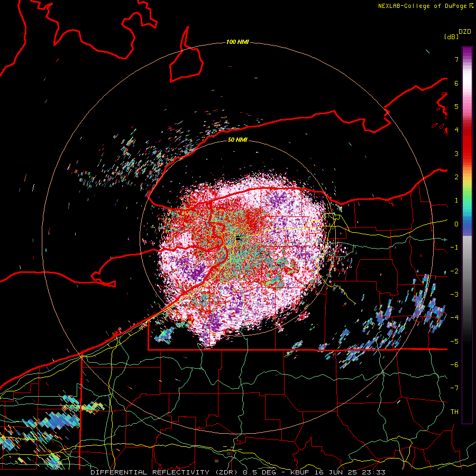
Task: Click the color bar tick label "6"
Action: coord(456,83)
